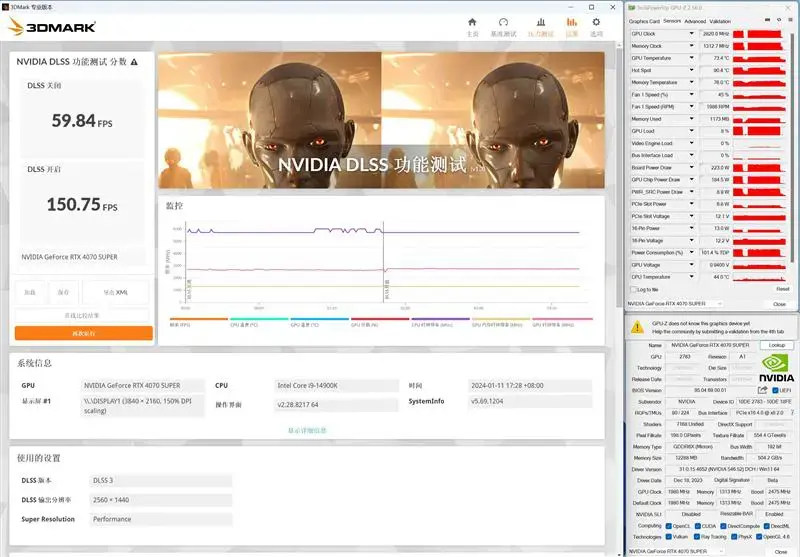Click the BIOS export share icon in GPU-Z
The image size is (800, 557).
(762, 390)
